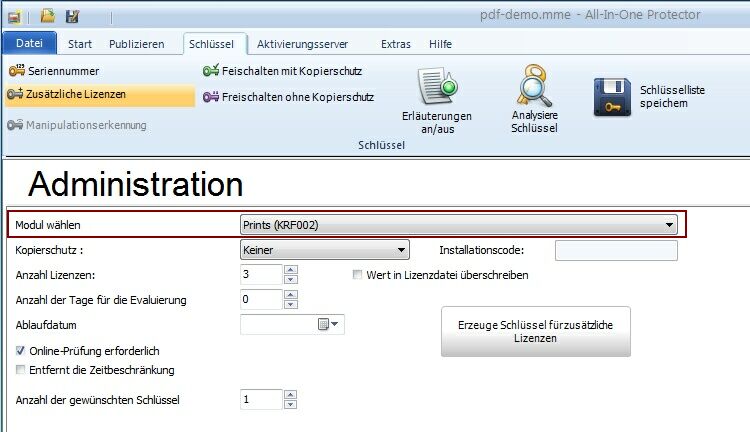Click Freischalten ohne Kopierschutz icon
This screenshot has width=750, height=432.
[211, 97]
